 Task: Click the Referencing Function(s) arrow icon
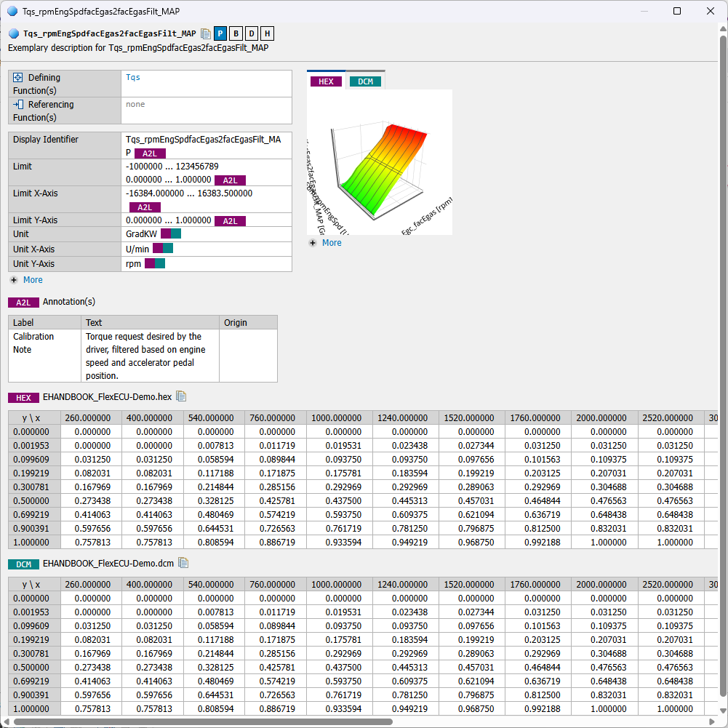17,105
